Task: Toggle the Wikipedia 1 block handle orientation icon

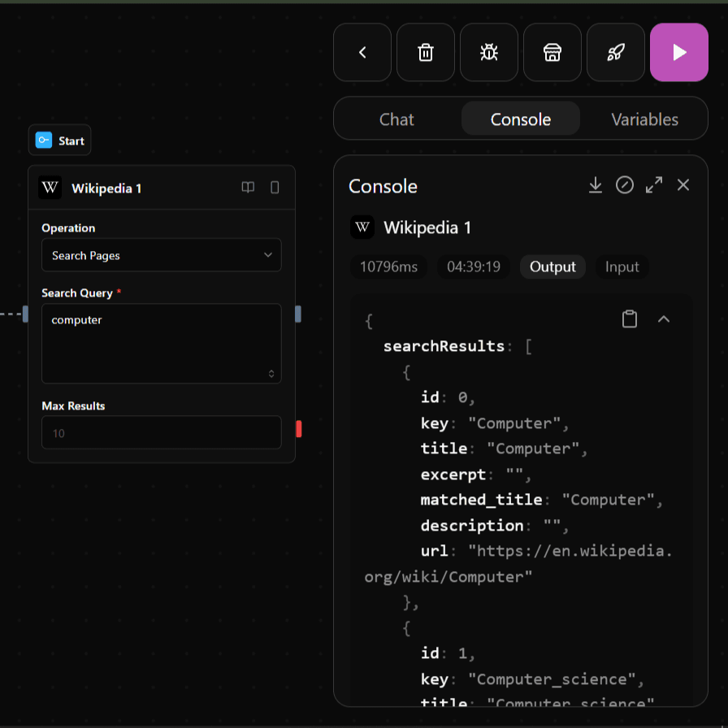Action: [x=275, y=188]
